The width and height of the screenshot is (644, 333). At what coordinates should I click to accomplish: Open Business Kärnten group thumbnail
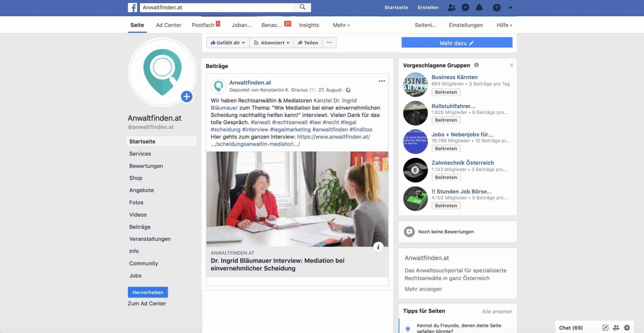(x=415, y=85)
